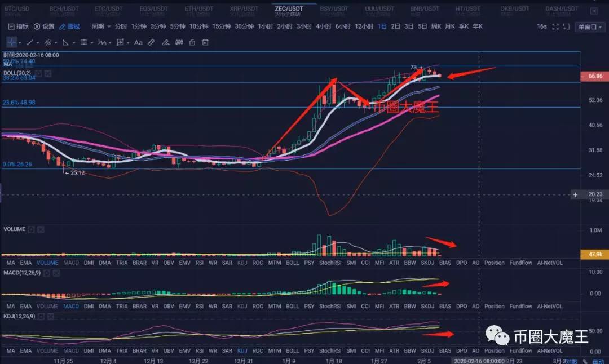The width and height of the screenshot is (609, 364).
Task: Switch VOLUME panel indicator to Fundflow
Action: pyautogui.click(x=520, y=263)
